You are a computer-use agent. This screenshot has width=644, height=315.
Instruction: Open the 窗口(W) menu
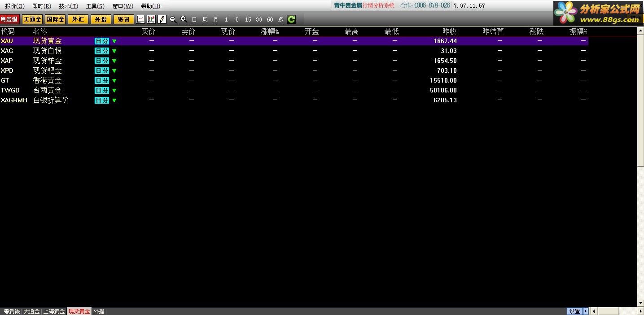123,6
